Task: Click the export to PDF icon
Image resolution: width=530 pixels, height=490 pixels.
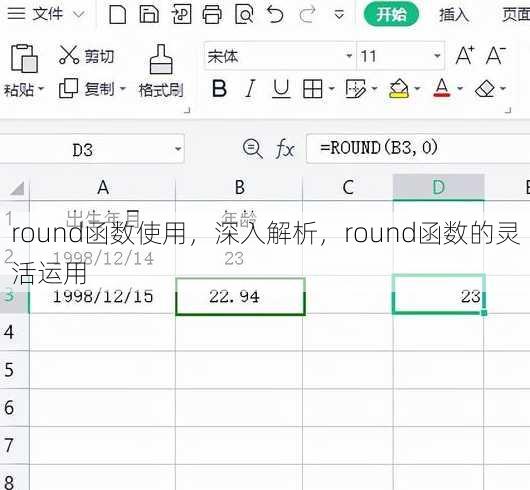Action: point(181,14)
